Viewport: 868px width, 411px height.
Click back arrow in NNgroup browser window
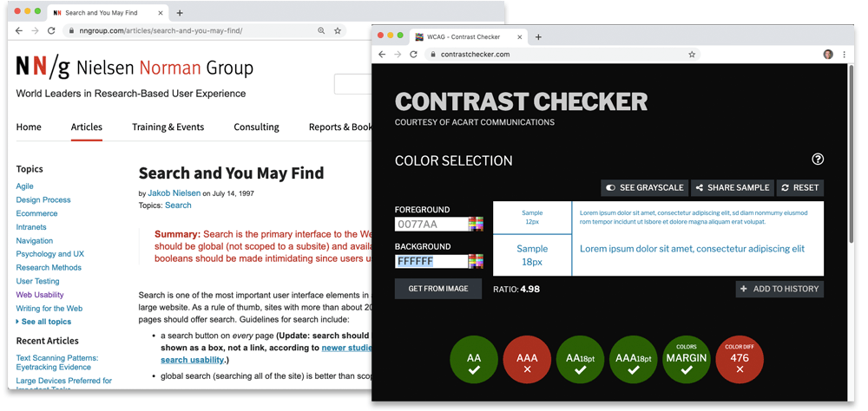point(19,31)
